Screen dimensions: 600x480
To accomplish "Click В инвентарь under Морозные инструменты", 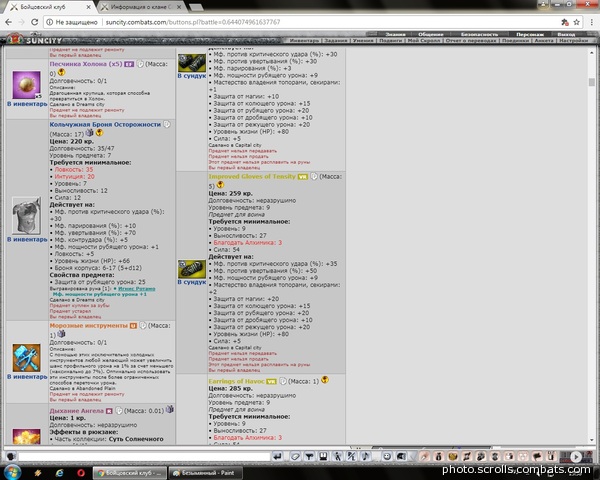I will [27, 377].
